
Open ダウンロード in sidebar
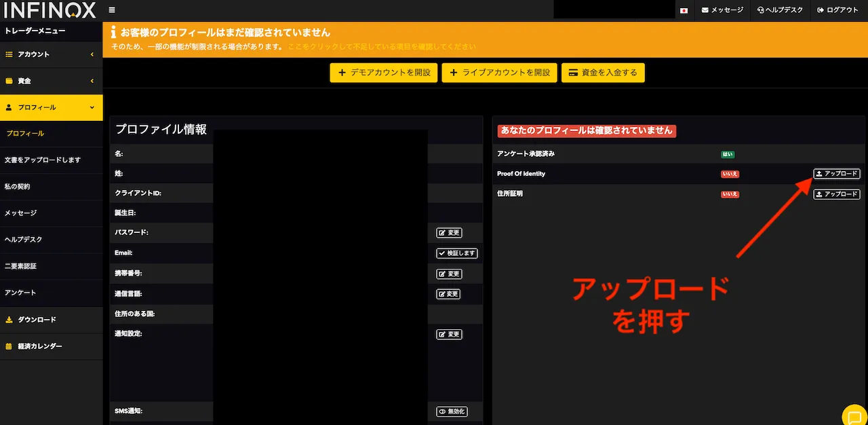(52, 320)
